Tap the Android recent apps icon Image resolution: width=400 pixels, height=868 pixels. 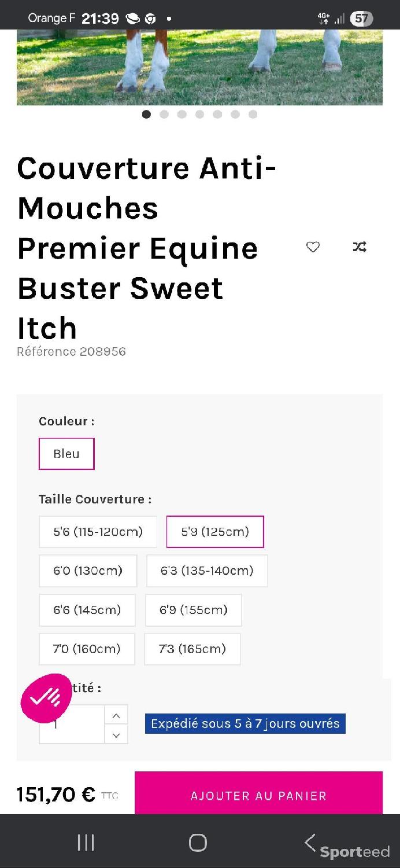[x=86, y=843]
